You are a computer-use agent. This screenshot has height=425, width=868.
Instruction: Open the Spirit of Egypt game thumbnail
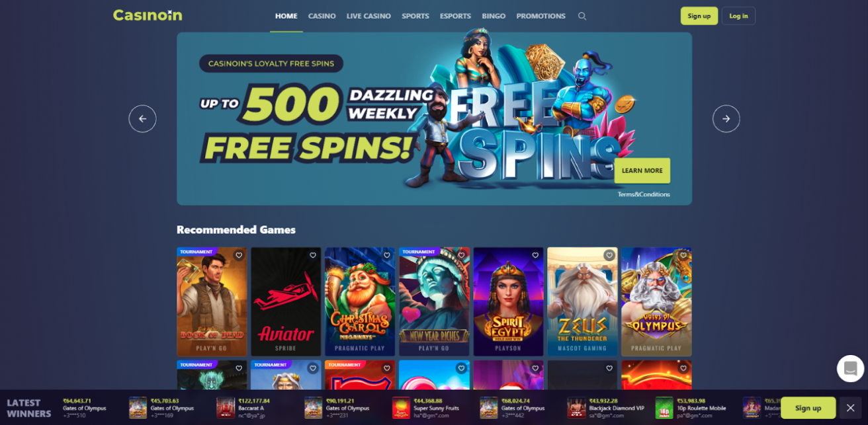[508, 302]
